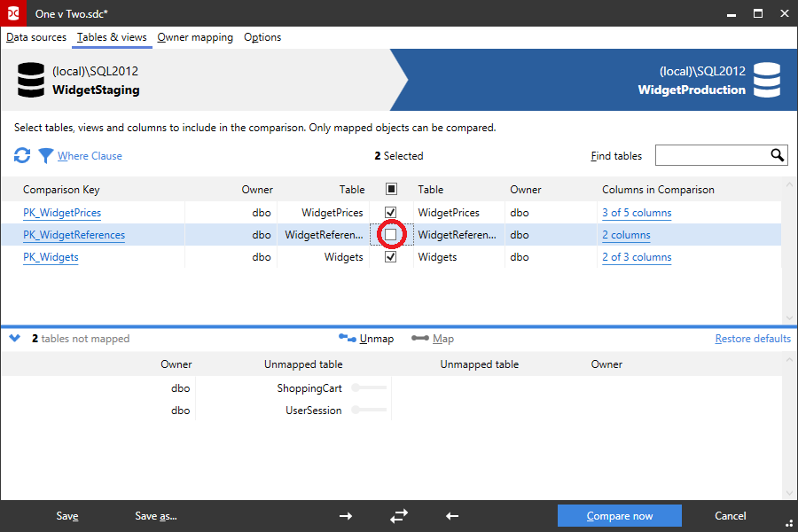
Task: Click the Restore defaults link
Action: click(x=753, y=338)
